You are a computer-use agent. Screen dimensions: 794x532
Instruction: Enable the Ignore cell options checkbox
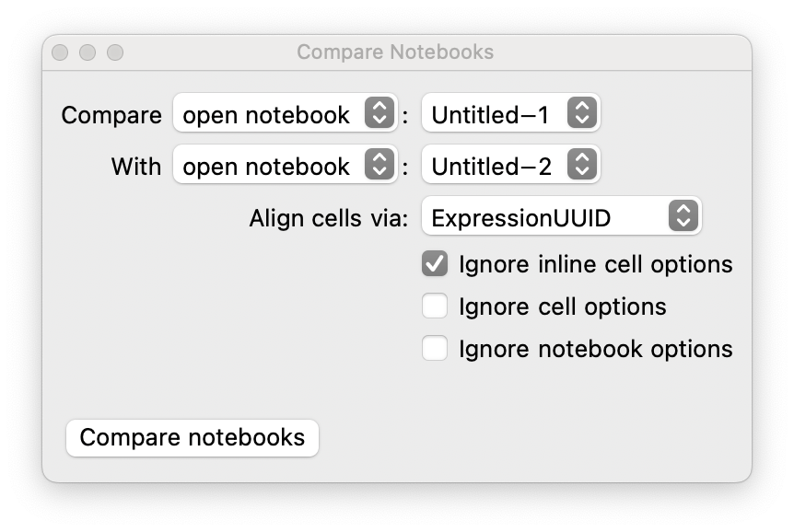[x=435, y=306]
